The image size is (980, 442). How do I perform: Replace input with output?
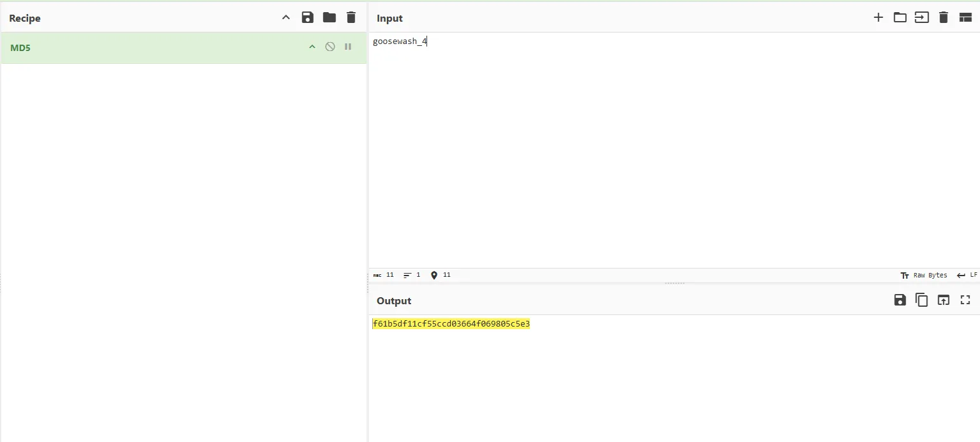(x=944, y=300)
